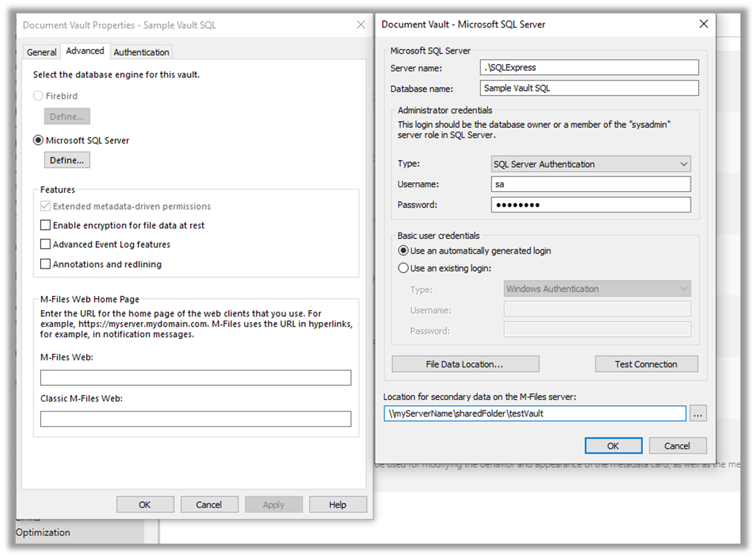The image size is (756, 557).
Task: Click the browse ellipsis button for secondary data location
Action: (697, 413)
